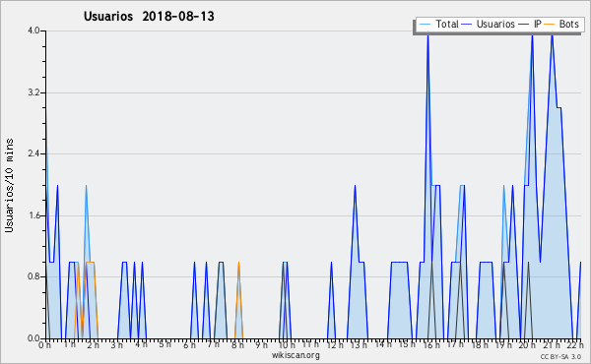The image size is (591, 364).
Task: Click the 1.6 y-axis value
Action: (33, 215)
